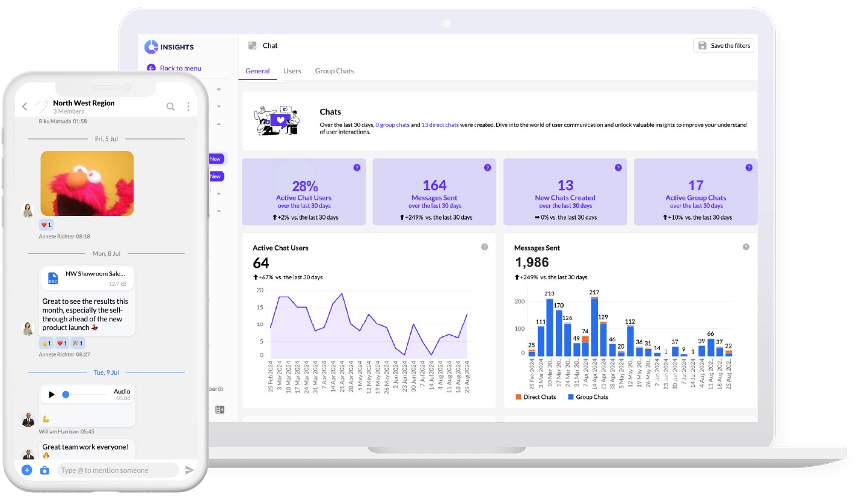
Task: Open the camera icon beside message field
Action: pos(45,471)
